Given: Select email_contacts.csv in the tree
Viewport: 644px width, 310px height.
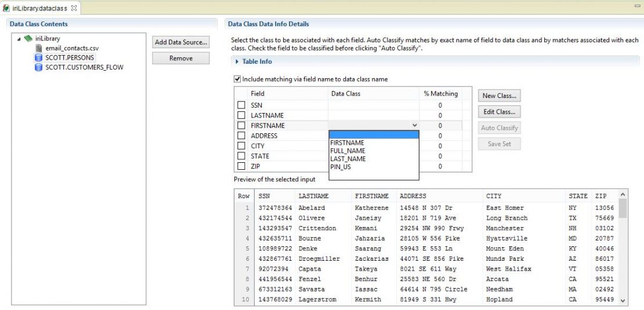Looking at the screenshot, I should tap(71, 49).
